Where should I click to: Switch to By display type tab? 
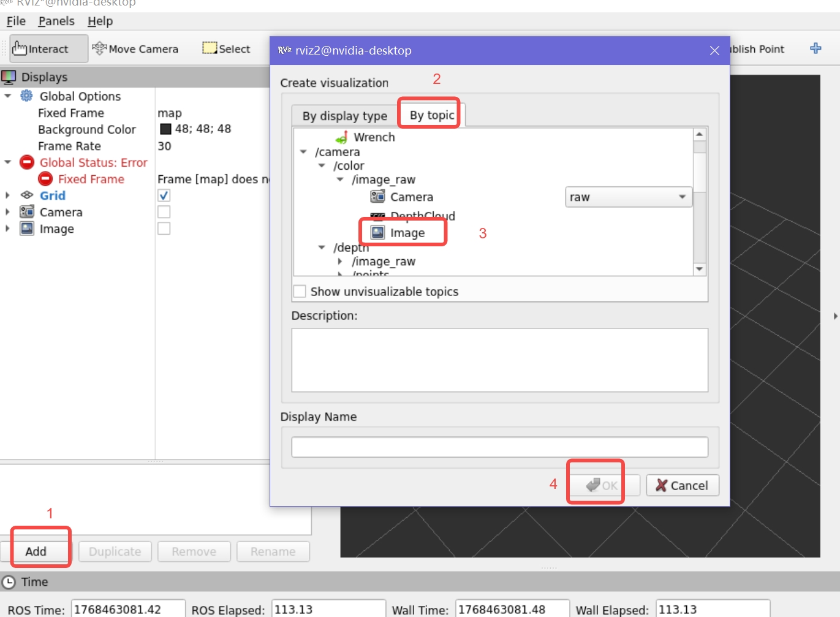click(344, 116)
